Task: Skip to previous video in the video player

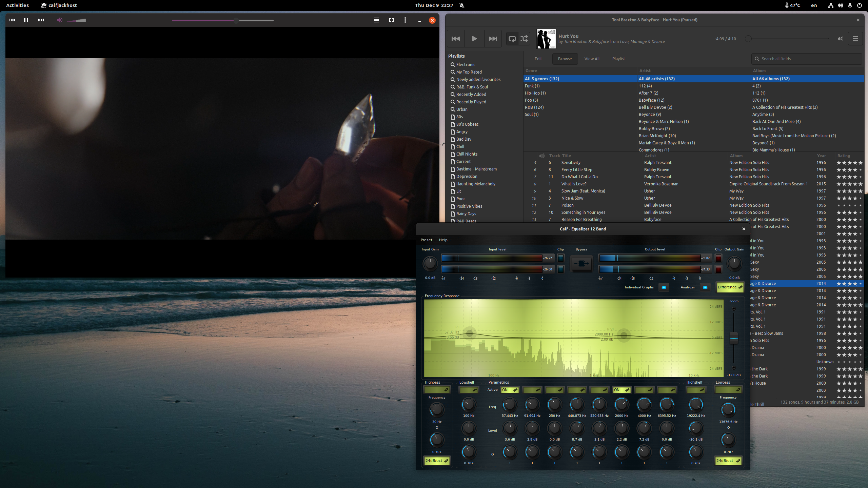Action: click(x=12, y=20)
